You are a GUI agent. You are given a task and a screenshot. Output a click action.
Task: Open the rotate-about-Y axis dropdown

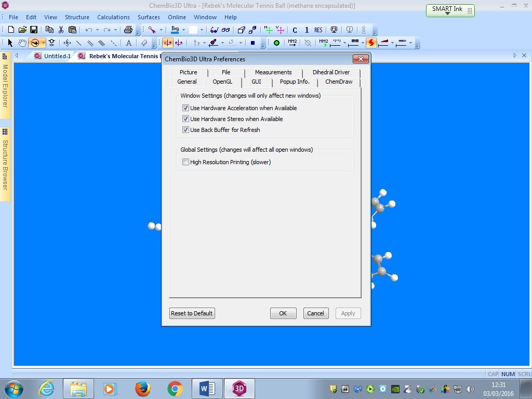coord(204,43)
